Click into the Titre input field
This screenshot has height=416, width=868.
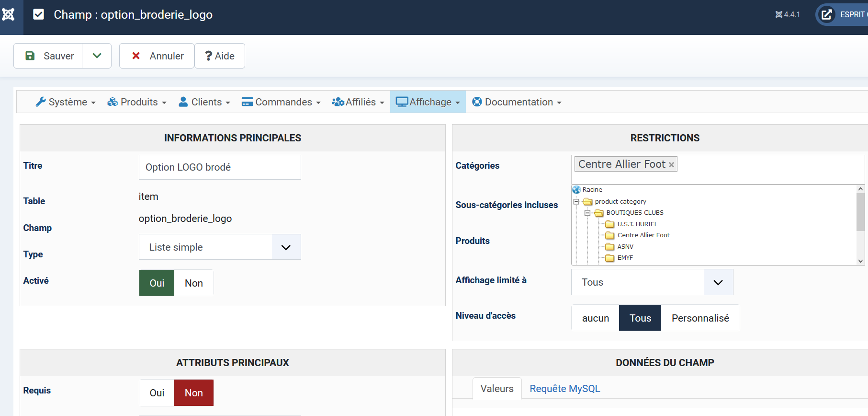(x=220, y=167)
